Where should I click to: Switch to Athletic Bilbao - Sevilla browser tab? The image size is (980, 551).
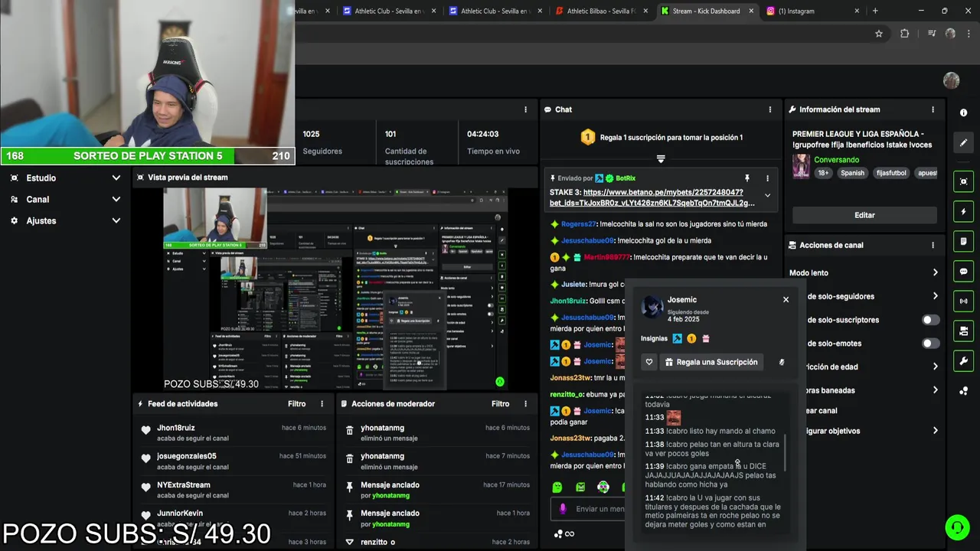(x=601, y=11)
